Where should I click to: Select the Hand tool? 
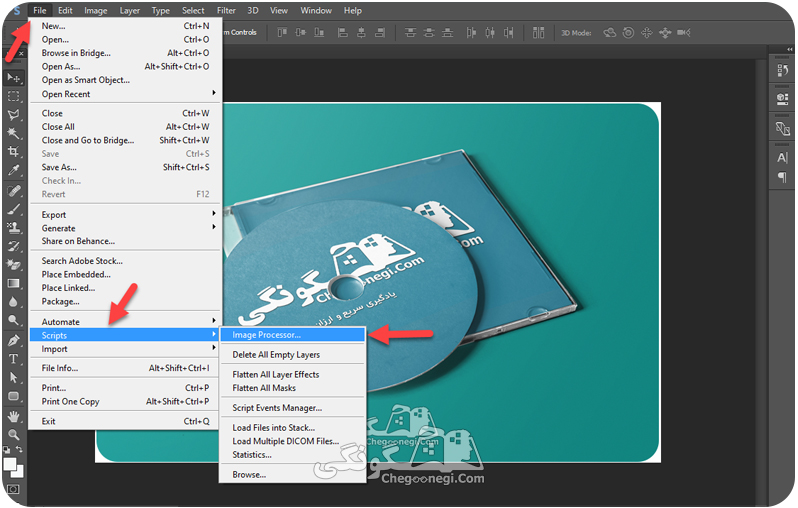point(14,416)
